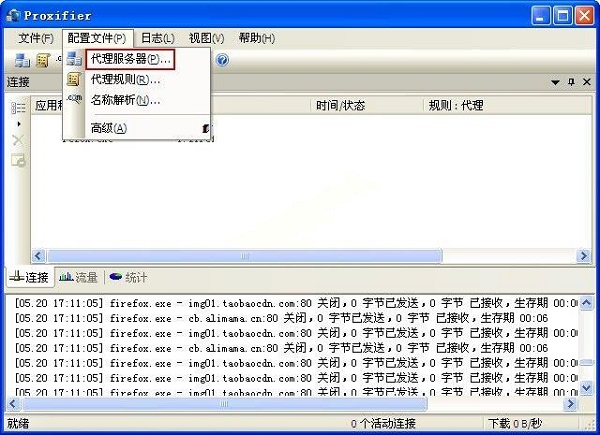The height and width of the screenshot is (435, 600).
Task: Click the Proxy Servers toolbar icon
Action: [x=22, y=60]
